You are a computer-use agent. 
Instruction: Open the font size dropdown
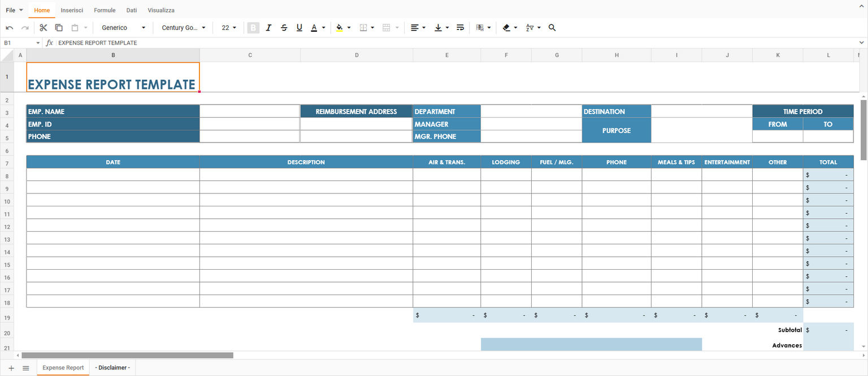coord(228,27)
